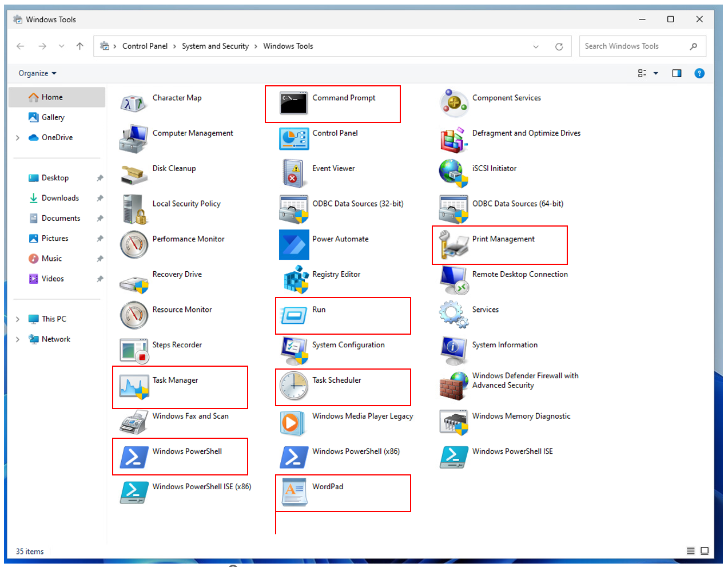The height and width of the screenshot is (567, 728).
Task: Click System and Security breadcrumb
Action: click(x=215, y=46)
